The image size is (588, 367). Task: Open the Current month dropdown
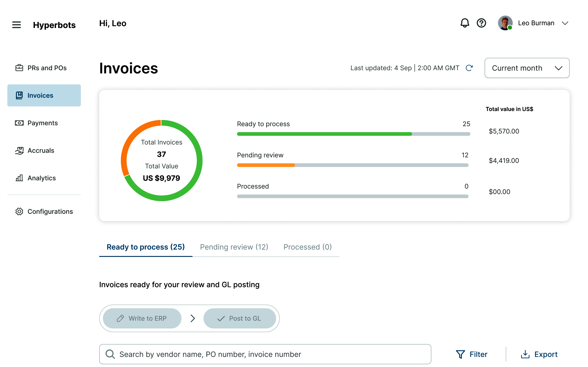pyautogui.click(x=526, y=68)
